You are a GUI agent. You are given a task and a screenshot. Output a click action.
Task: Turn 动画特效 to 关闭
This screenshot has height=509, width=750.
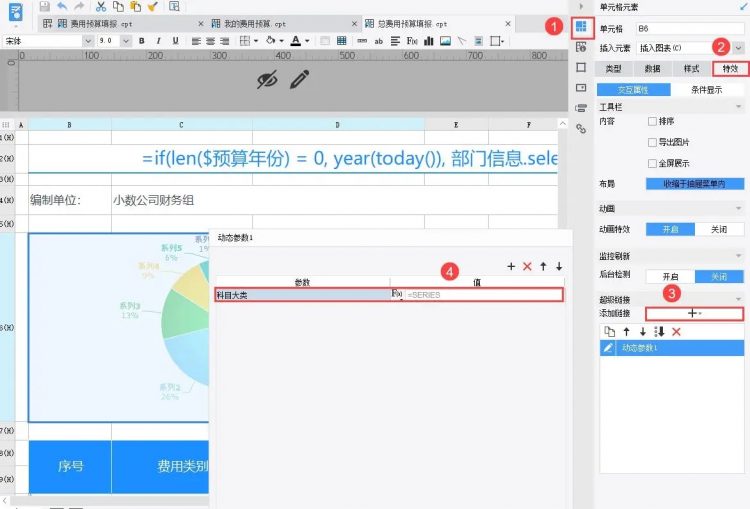(x=719, y=229)
